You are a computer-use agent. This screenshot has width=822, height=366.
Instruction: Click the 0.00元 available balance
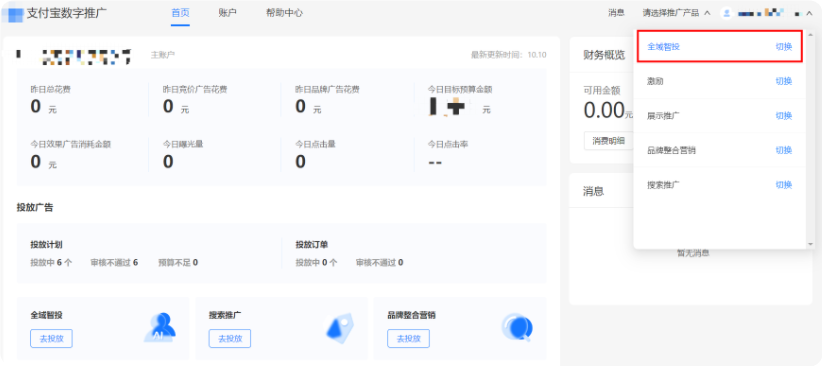tap(608, 110)
